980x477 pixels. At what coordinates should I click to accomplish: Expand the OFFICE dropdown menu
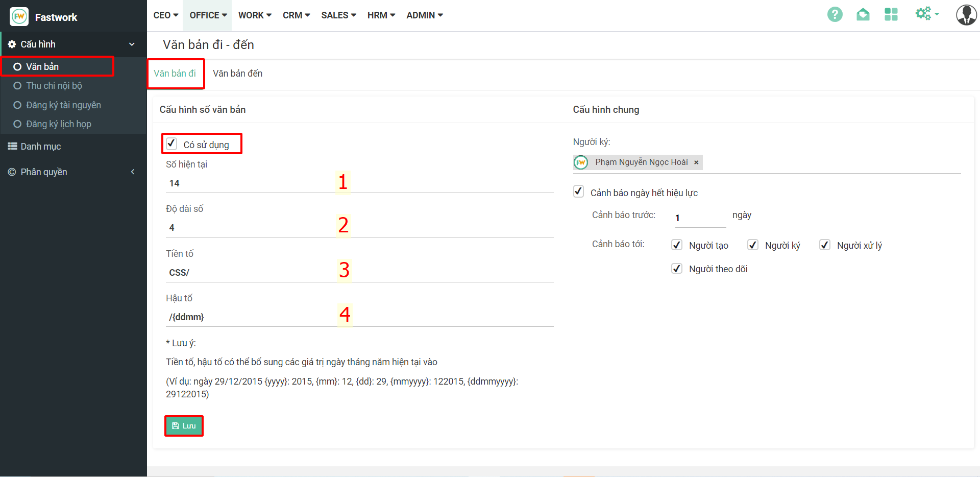tap(208, 15)
